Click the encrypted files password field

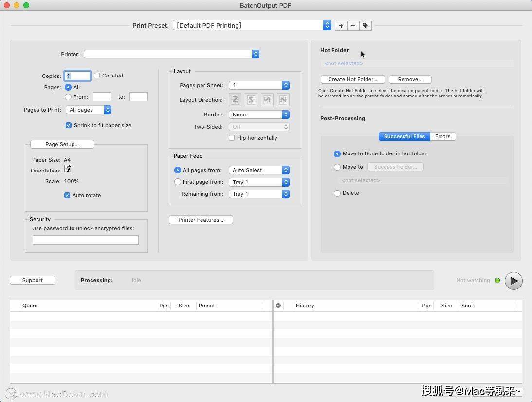coord(86,240)
